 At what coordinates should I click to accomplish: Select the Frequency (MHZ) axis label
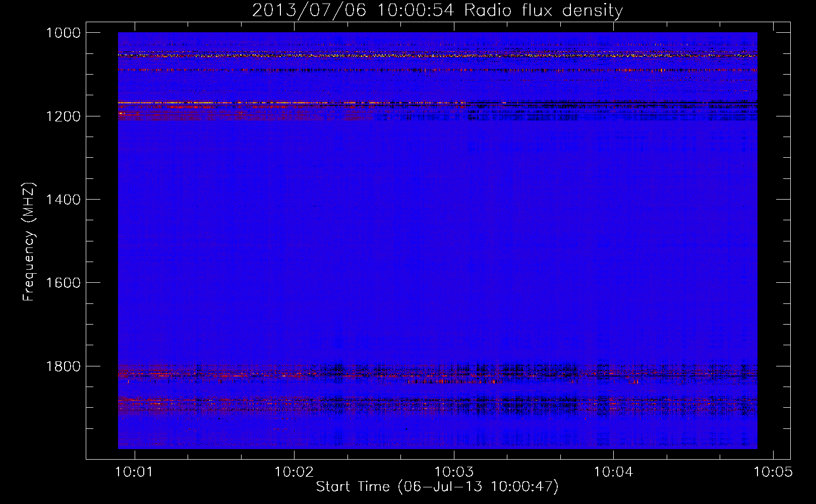[x=29, y=242]
